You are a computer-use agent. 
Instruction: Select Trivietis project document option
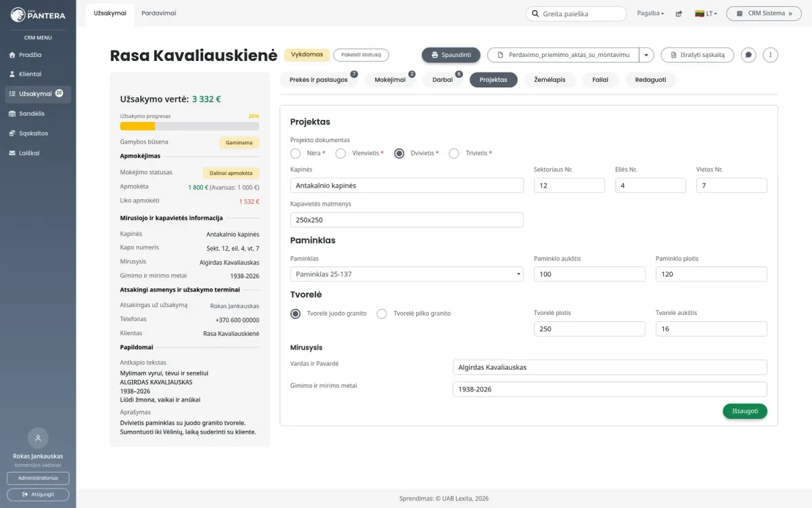tap(454, 153)
